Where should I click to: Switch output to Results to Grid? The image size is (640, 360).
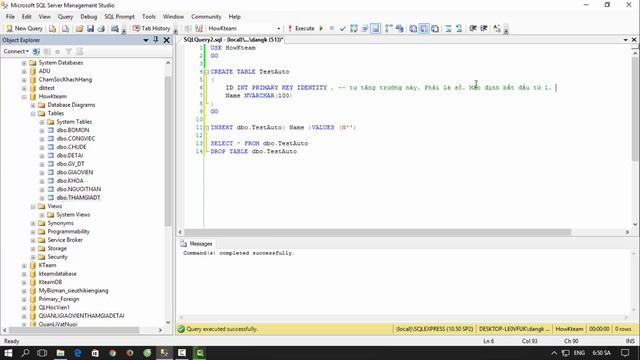pos(424,28)
